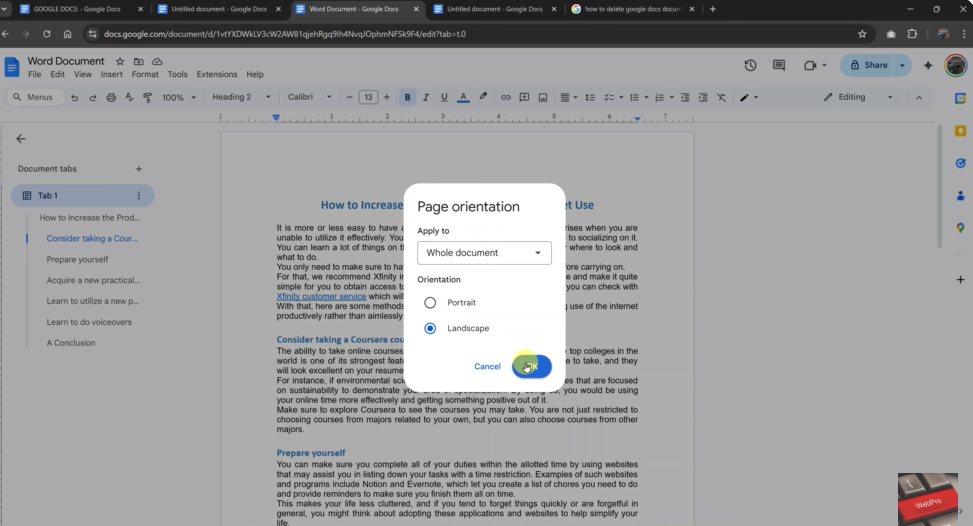The height and width of the screenshot is (526, 973).
Task: Click the Print icon
Action: 111,97
